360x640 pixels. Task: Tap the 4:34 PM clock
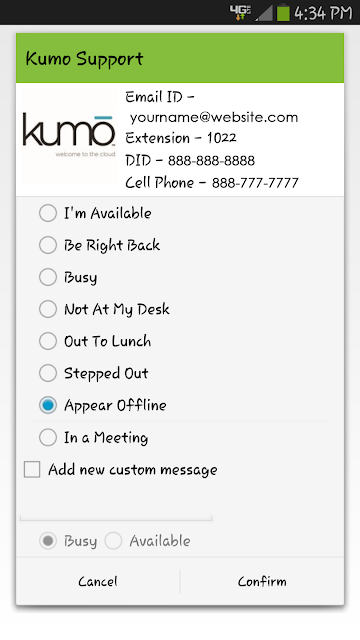click(x=323, y=13)
